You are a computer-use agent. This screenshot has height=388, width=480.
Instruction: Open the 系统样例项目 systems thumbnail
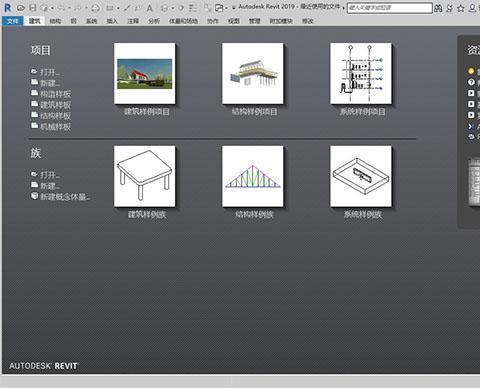(361, 73)
